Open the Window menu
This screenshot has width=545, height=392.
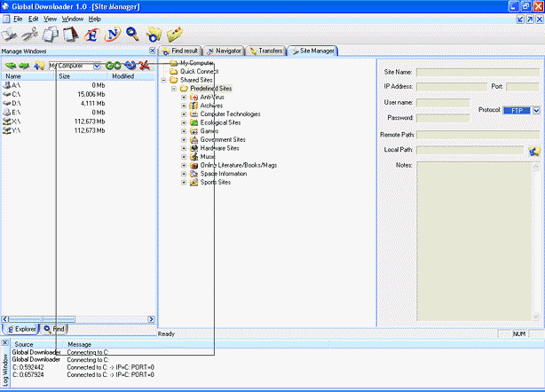tap(73, 19)
